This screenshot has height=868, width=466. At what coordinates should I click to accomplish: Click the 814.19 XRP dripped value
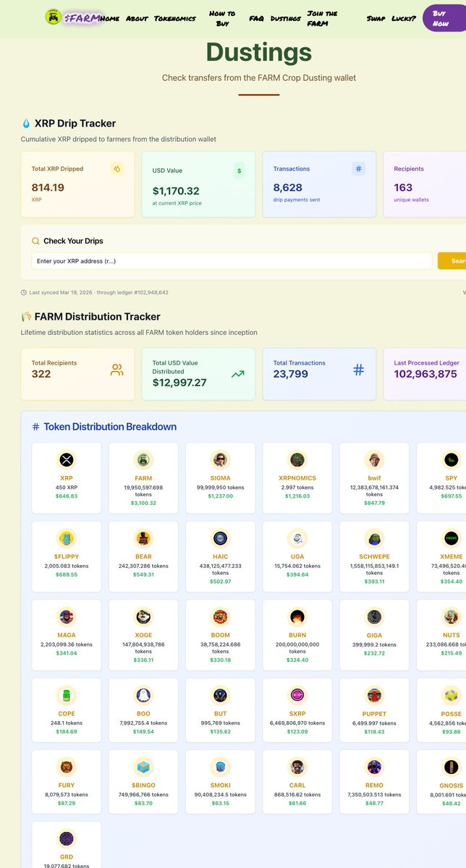[48, 187]
